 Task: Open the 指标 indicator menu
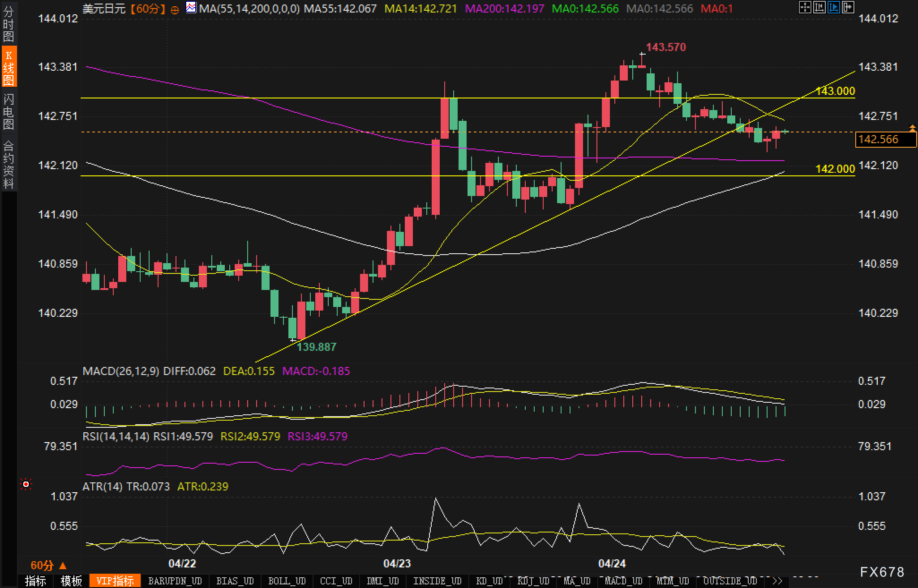pos(35,581)
